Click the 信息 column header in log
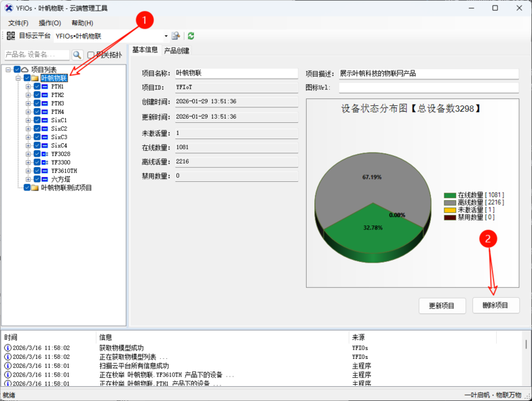This screenshot has width=532, height=401. coord(222,337)
